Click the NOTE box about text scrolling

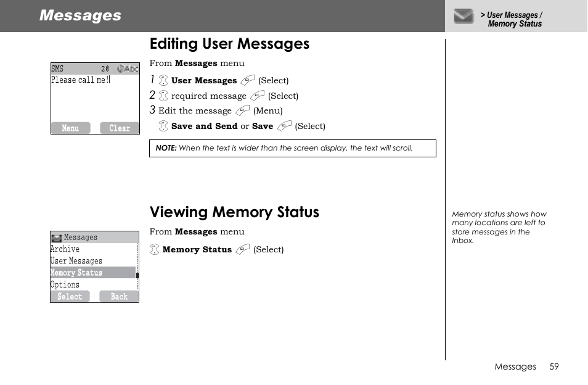(x=293, y=148)
